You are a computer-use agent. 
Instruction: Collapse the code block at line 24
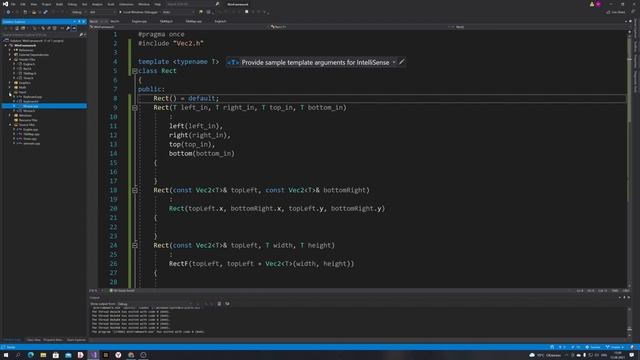(135, 245)
